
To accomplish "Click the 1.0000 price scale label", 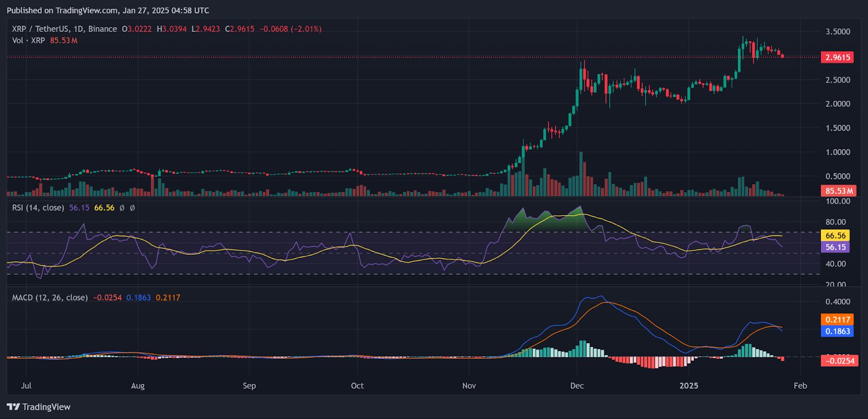I will (838, 152).
